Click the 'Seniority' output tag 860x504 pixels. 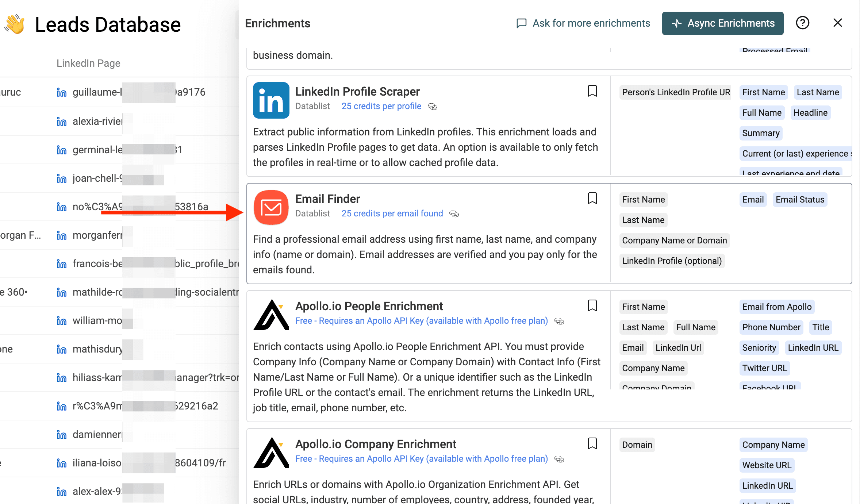(x=759, y=348)
